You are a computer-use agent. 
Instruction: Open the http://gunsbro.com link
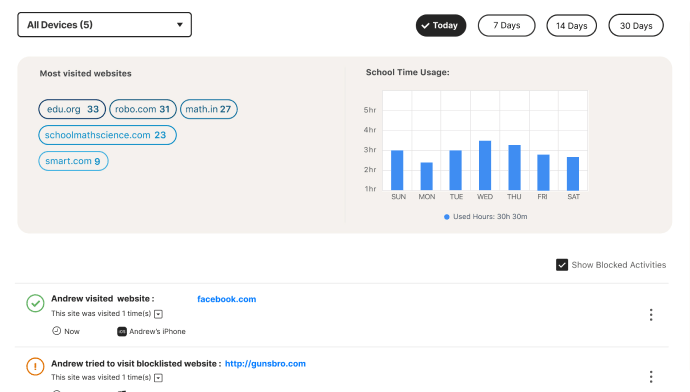click(265, 364)
